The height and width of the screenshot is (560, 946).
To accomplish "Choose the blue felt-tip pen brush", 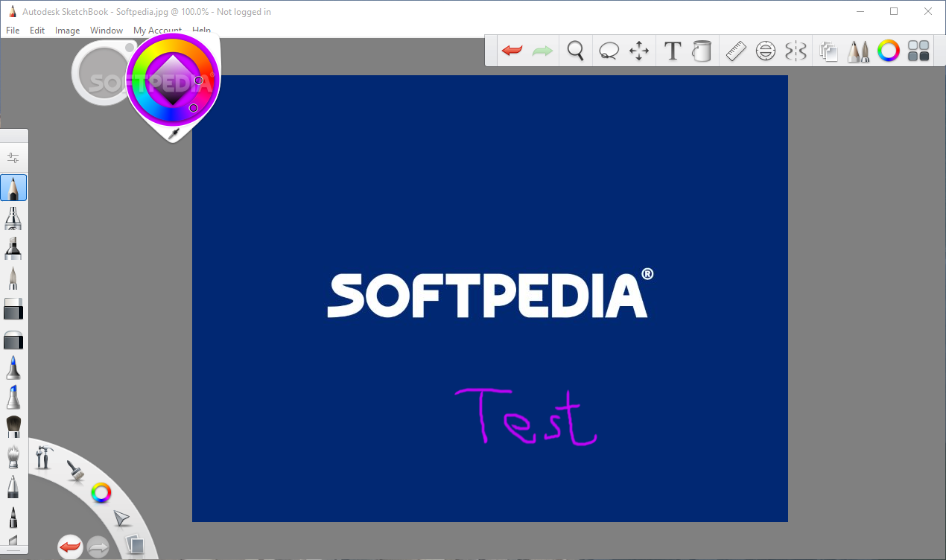I will tap(13, 397).
